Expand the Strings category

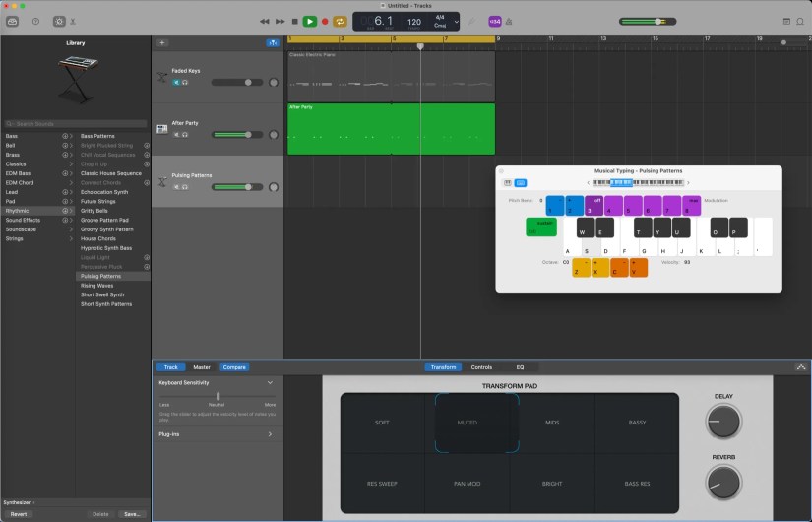pyautogui.click(x=71, y=238)
